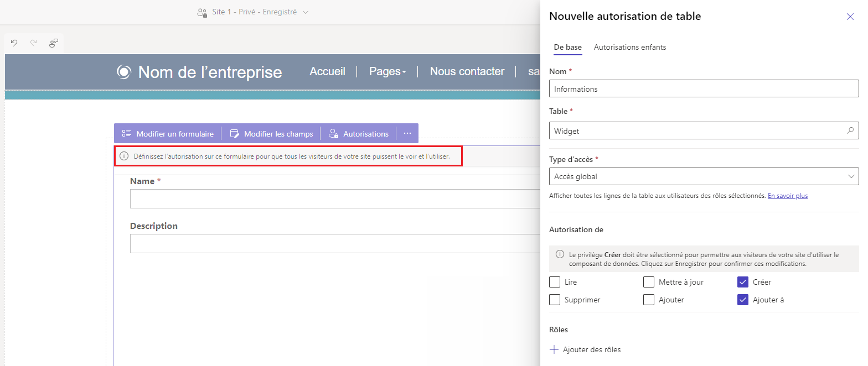Click the redo arrow icon
Image resolution: width=868 pixels, height=366 pixels.
[x=33, y=43]
